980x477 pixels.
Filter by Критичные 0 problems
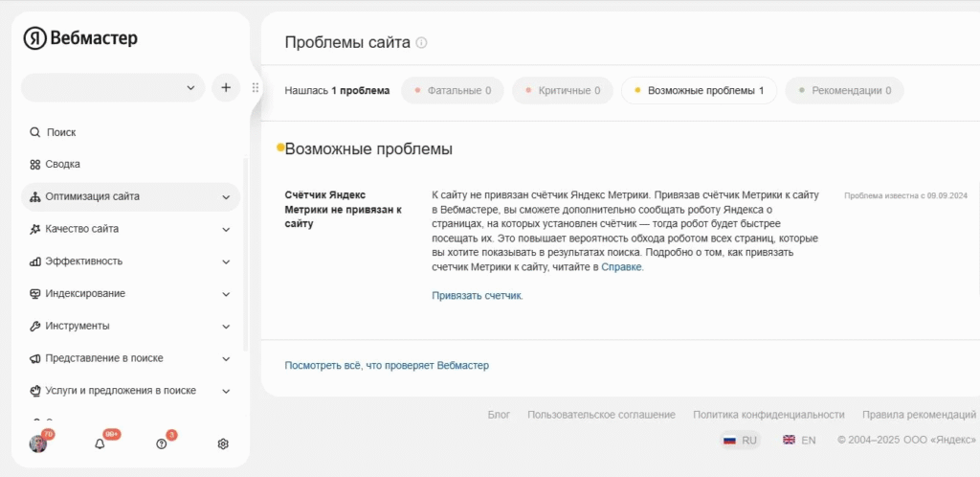[x=563, y=91]
